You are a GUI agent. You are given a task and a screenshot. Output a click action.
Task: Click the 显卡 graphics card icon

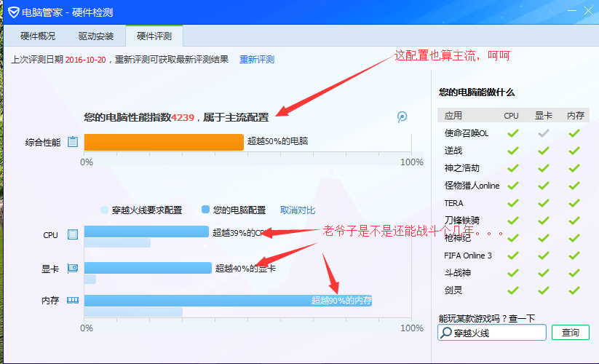pyautogui.click(x=73, y=269)
